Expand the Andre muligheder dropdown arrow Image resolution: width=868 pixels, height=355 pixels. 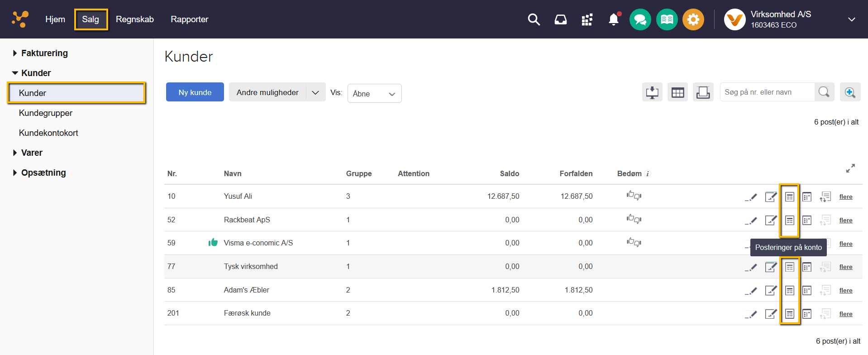[315, 92]
